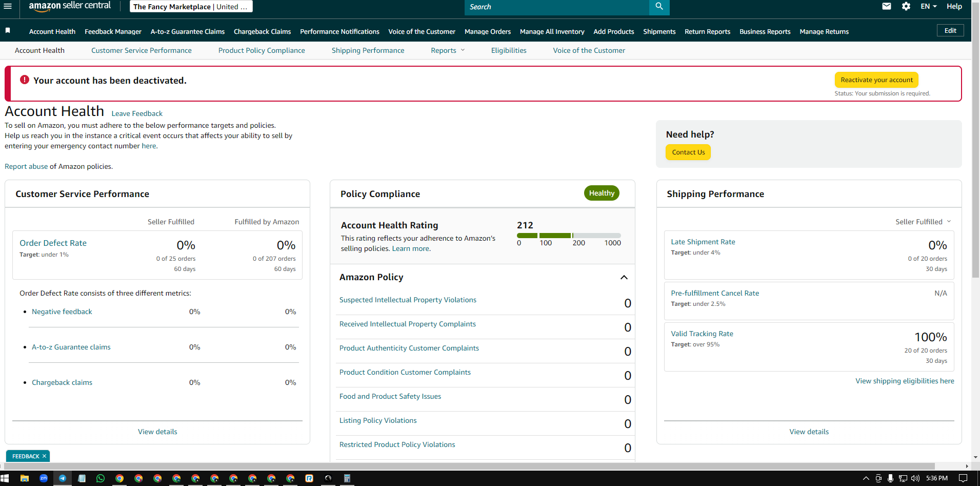Click Learn more about Account Health Rating

[411, 248]
